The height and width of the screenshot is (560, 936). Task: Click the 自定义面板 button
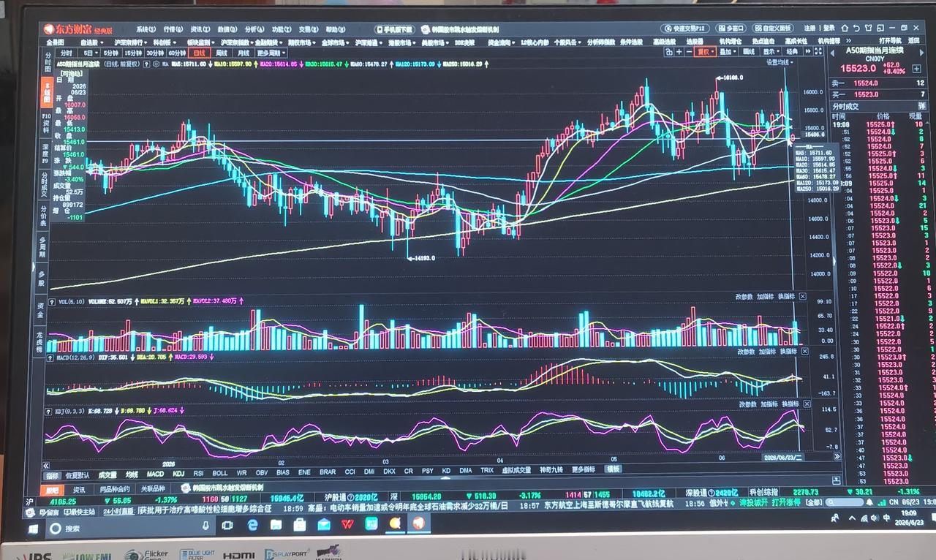click(773, 29)
